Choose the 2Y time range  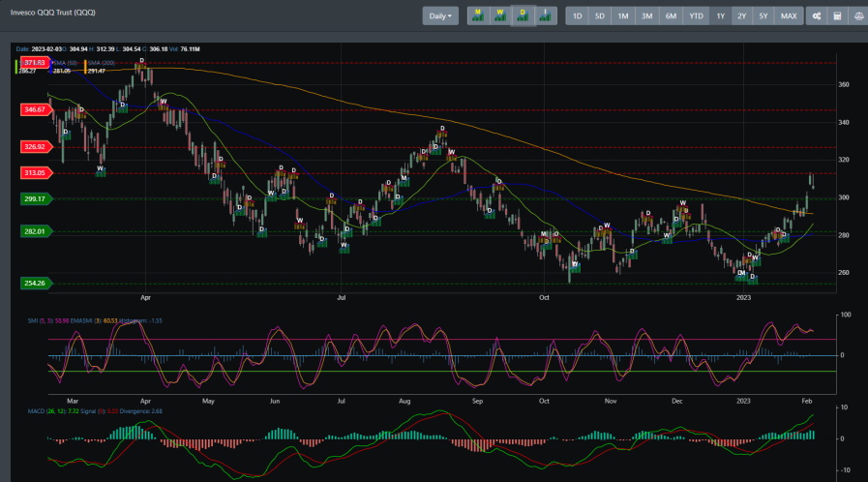pyautogui.click(x=742, y=16)
